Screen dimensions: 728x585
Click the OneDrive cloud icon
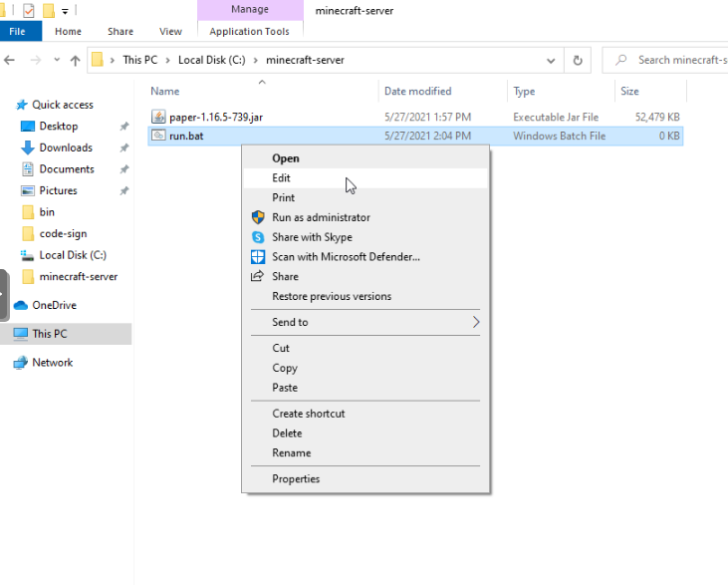21,305
